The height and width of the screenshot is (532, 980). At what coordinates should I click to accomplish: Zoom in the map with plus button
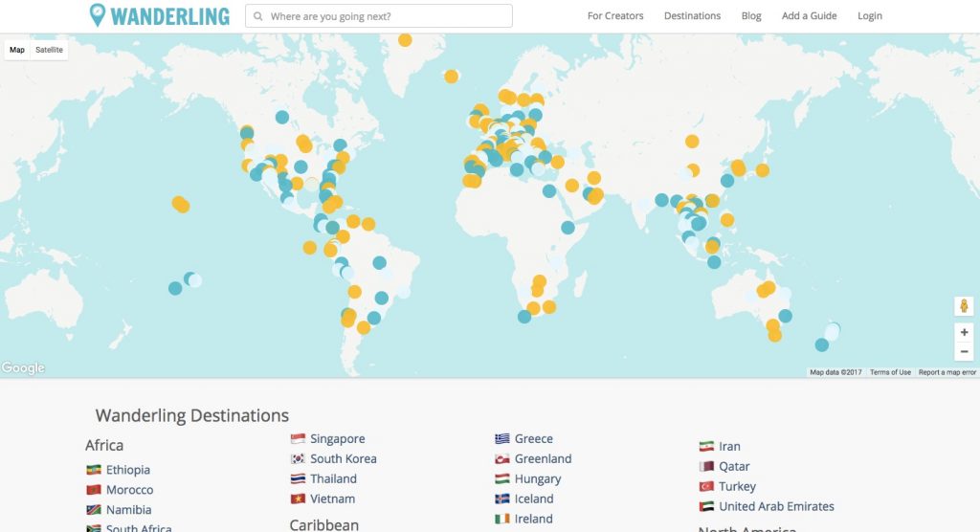[x=964, y=333]
